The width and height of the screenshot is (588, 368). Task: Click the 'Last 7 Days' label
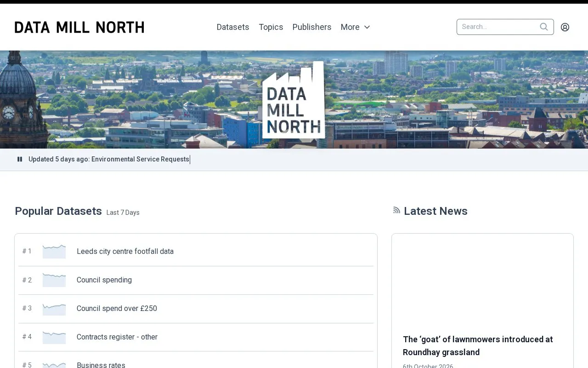point(123,213)
